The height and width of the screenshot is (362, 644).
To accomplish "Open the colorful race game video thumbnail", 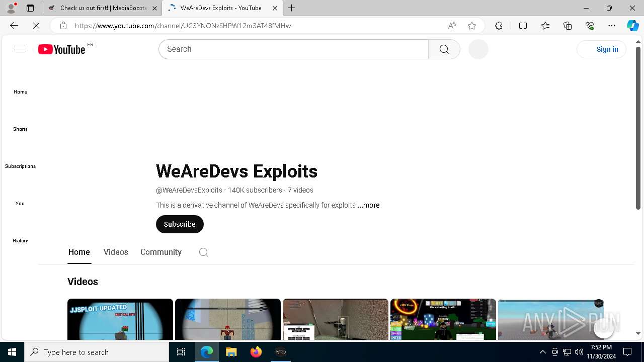I will (x=443, y=319).
